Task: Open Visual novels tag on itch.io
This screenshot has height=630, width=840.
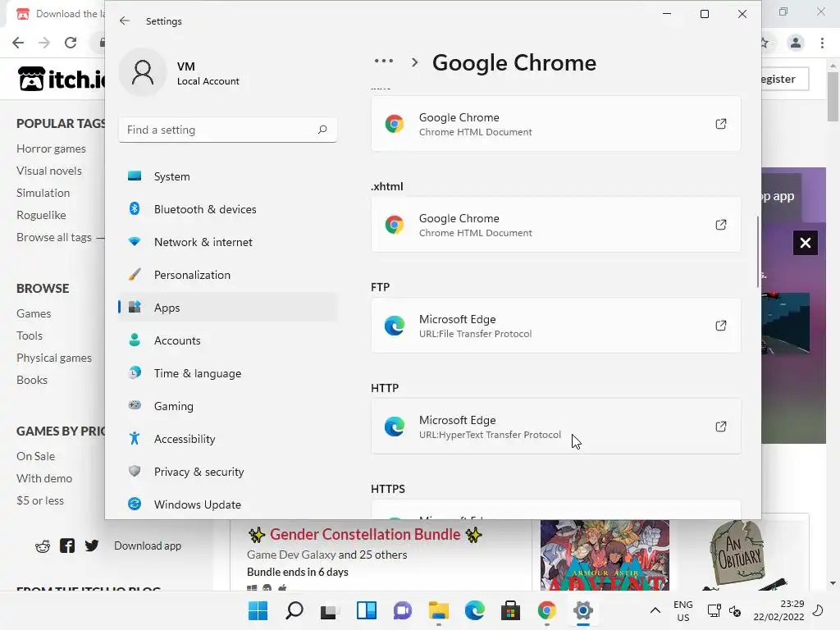Action: pyautogui.click(x=48, y=171)
